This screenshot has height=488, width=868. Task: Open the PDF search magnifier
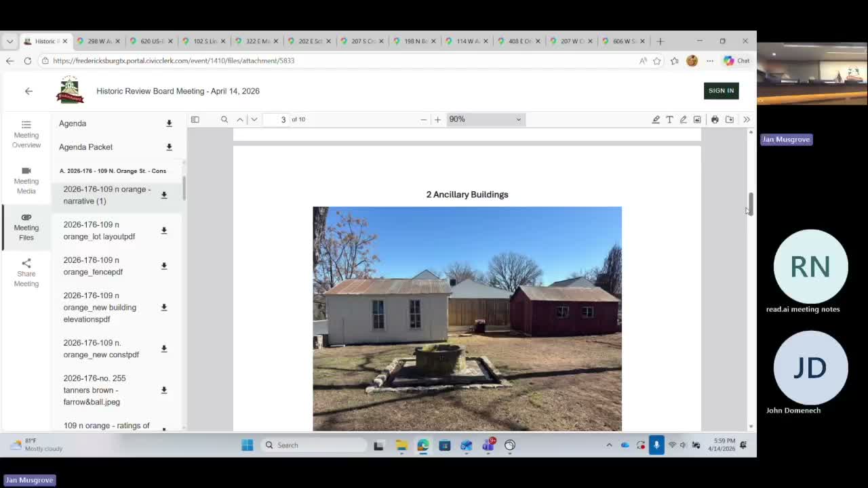click(x=224, y=119)
